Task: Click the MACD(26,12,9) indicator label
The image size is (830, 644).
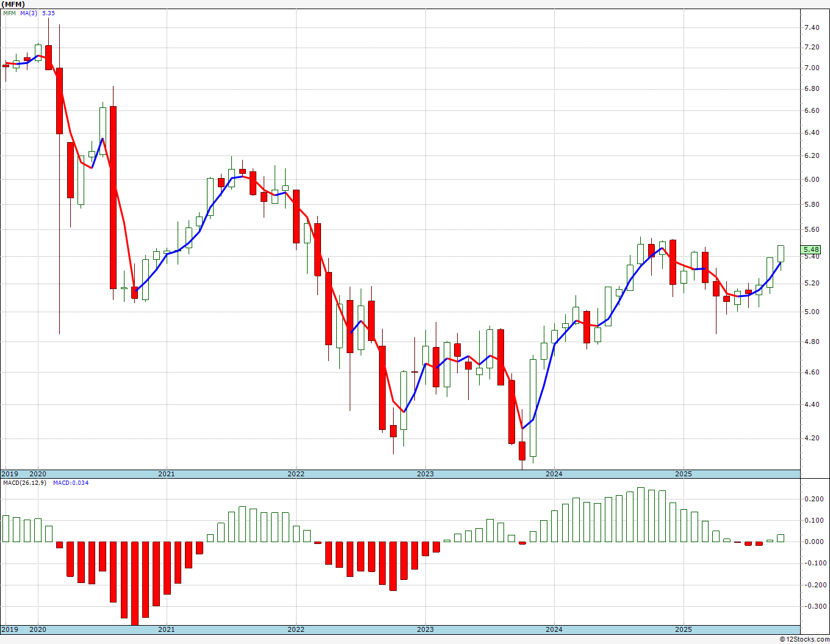Action: pos(24,483)
